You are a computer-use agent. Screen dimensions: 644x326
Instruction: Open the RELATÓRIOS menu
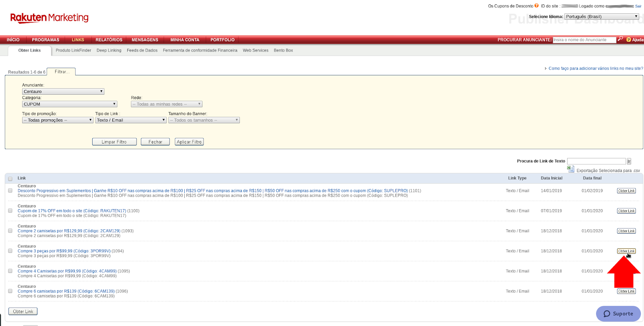(109, 40)
